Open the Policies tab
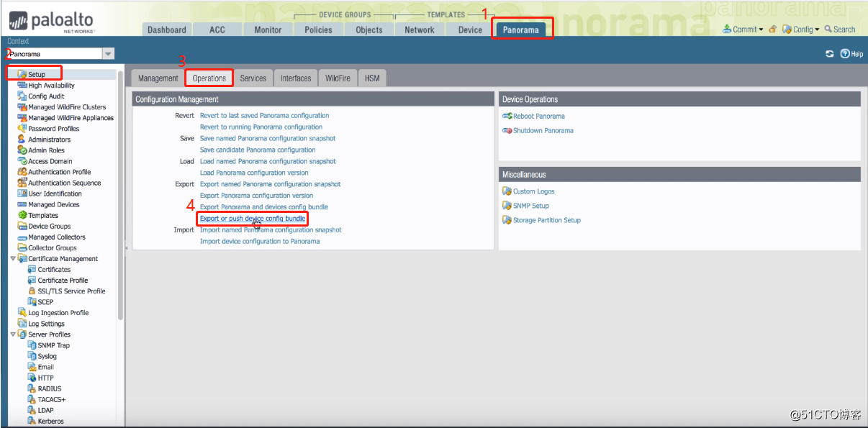 pos(318,29)
